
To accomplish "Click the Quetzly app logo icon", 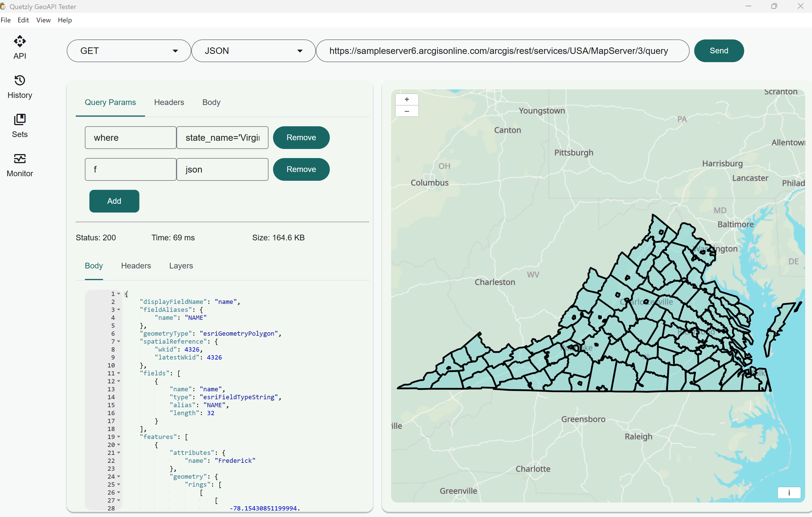I will [x=3, y=7].
